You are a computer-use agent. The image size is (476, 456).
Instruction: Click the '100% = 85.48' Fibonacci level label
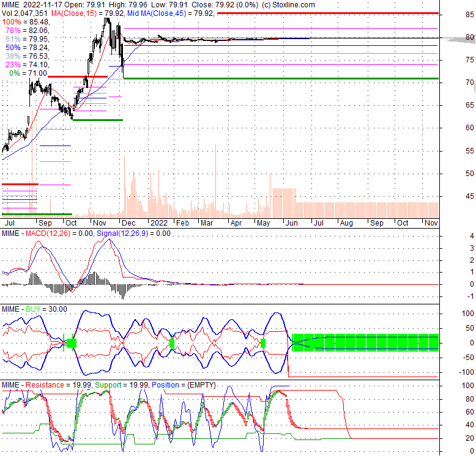point(26,22)
